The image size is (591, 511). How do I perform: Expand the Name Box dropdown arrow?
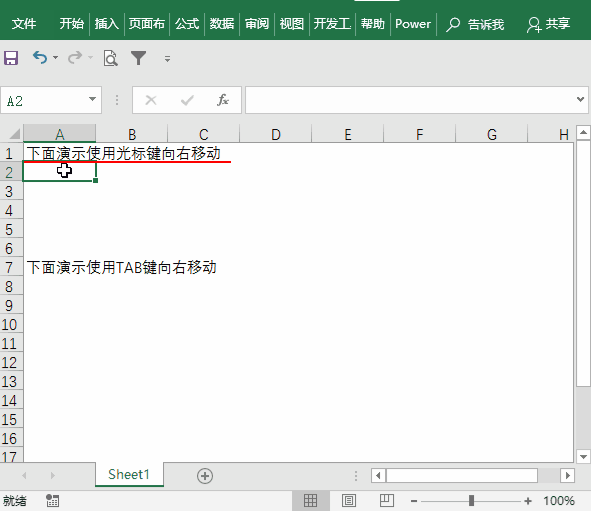(x=92, y=99)
